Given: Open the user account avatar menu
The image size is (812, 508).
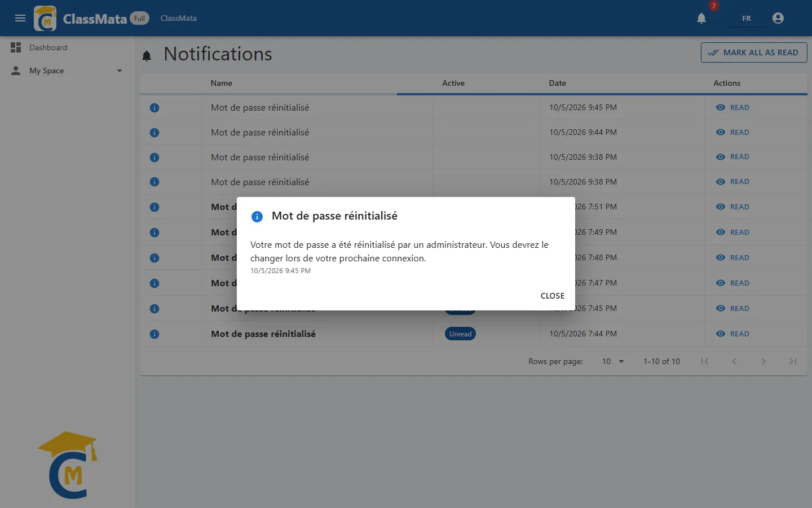Looking at the screenshot, I should coord(778,18).
